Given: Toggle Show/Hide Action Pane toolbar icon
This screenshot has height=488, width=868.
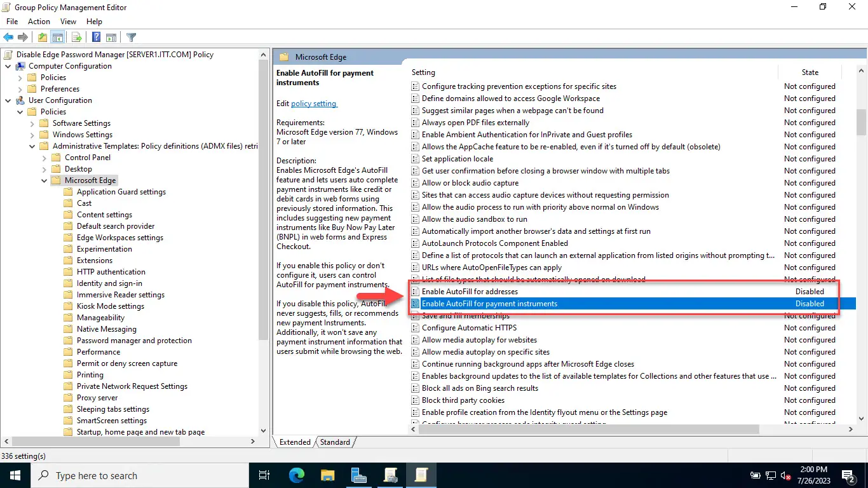Looking at the screenshot, I should point(111,37).
